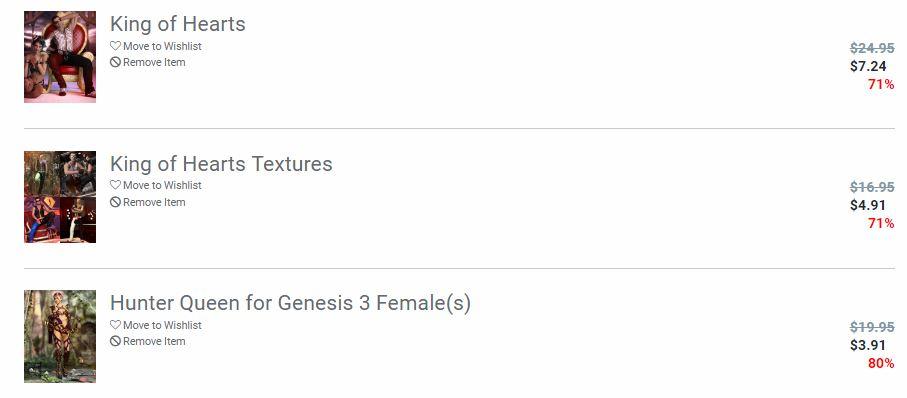Select Remove Item text for Hunter Queen

(154, 341)
